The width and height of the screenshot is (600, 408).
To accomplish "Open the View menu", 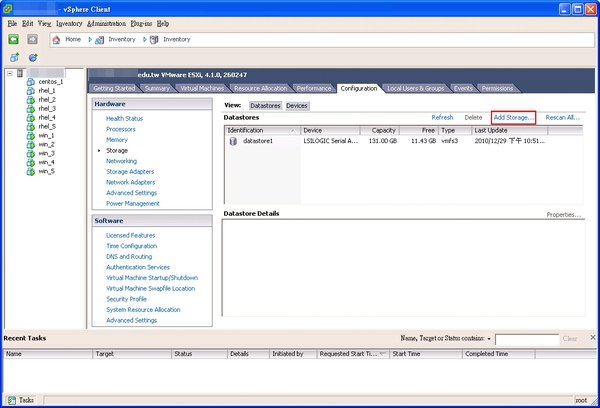I will 44,24.
